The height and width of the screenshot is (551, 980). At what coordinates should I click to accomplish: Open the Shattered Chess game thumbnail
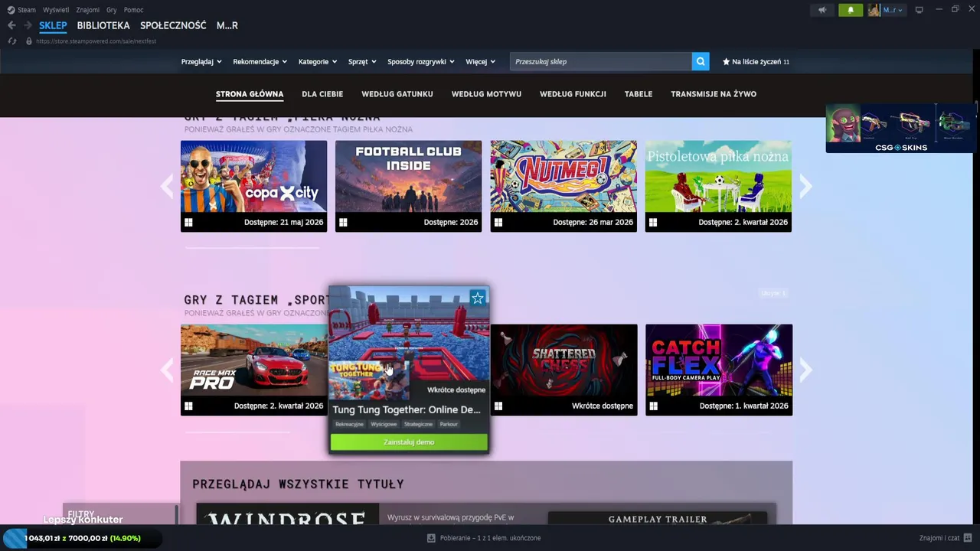click(x=563, y=360)
